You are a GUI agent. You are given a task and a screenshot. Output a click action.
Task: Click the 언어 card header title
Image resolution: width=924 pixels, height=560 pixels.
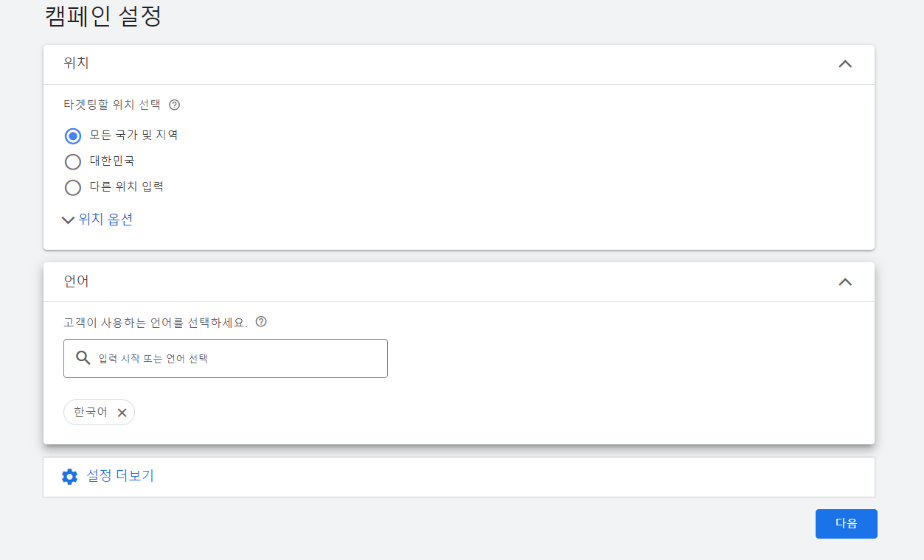pyautogui.click(x=77, y=281)
